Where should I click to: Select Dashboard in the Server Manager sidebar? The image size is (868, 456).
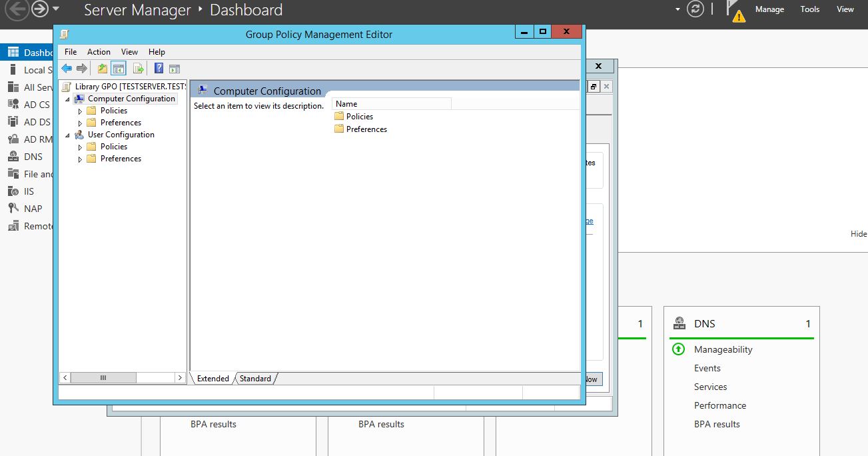(x=27, y=53)
